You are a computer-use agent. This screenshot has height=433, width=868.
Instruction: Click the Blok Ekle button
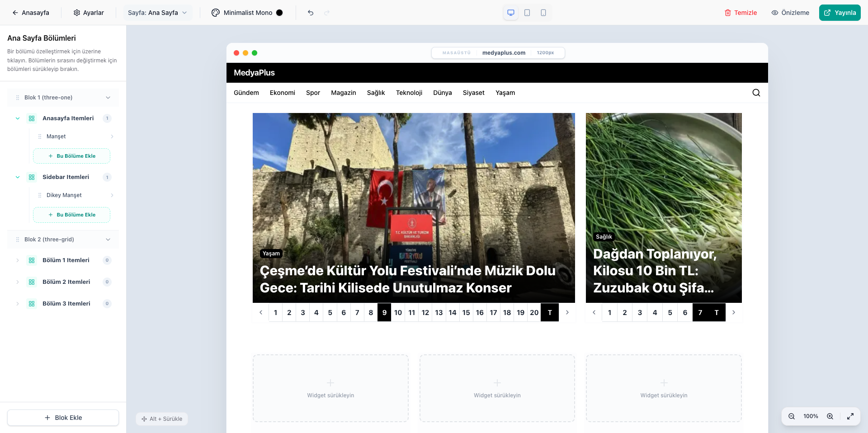(x=63, y=418)
